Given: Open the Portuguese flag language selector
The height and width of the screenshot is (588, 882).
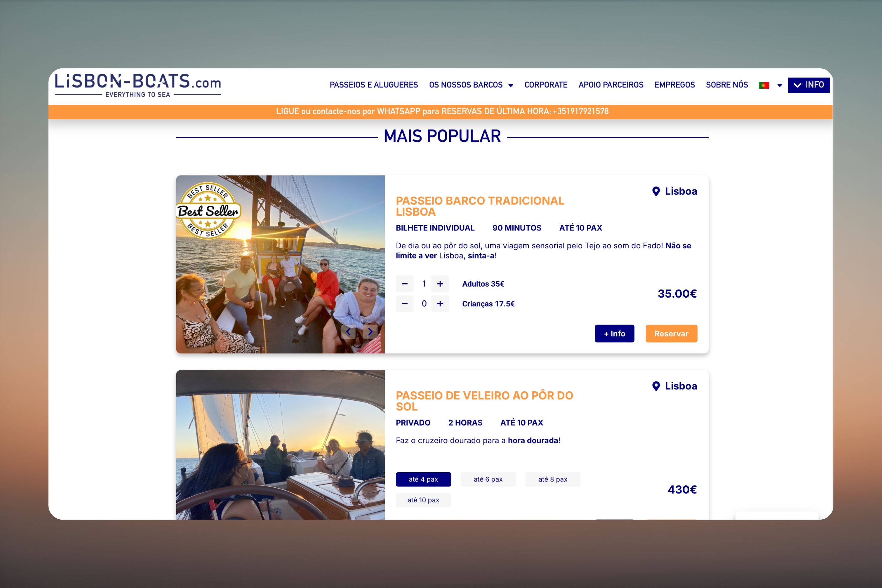Looking at the screenshot, I should coord(764,86).
